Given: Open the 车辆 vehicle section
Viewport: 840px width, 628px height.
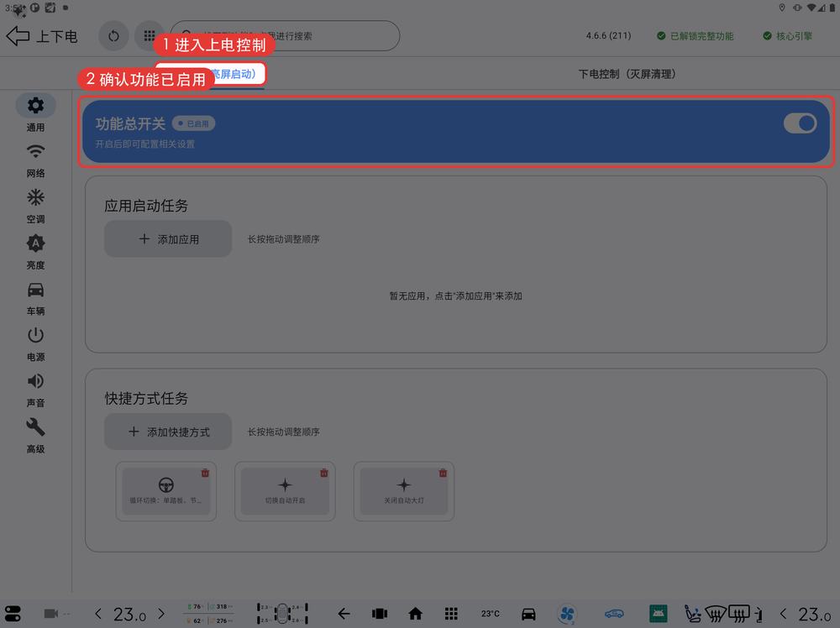Looking at the screenshot, I should pyautogui.click(x=35, y=298).
